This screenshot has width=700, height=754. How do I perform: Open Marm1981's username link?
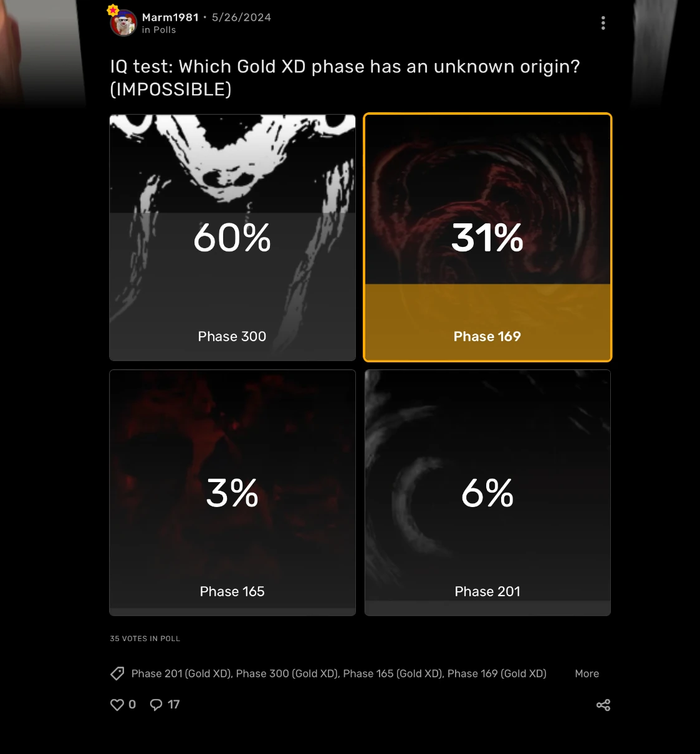point(170,17)
